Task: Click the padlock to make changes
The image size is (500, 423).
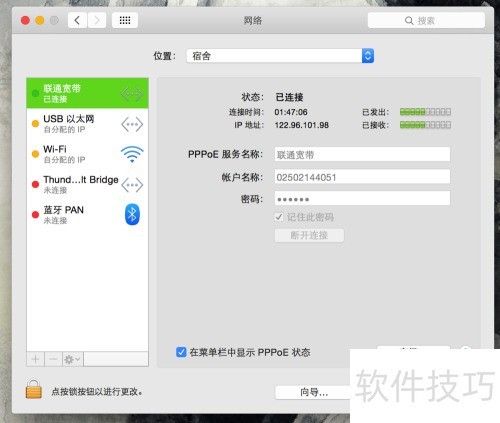Action: pos(34,389)
